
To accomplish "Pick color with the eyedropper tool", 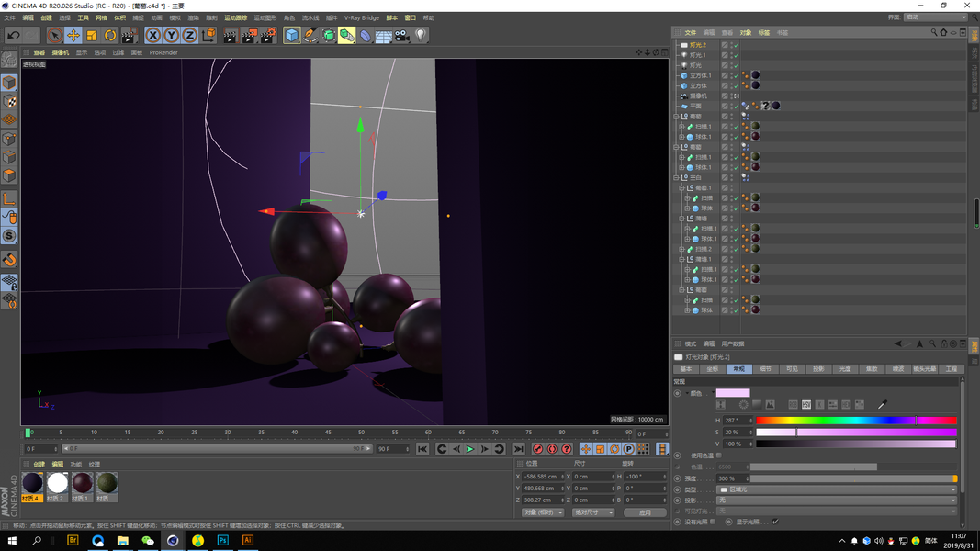I will pyautogui.click(x=883, y=404).
